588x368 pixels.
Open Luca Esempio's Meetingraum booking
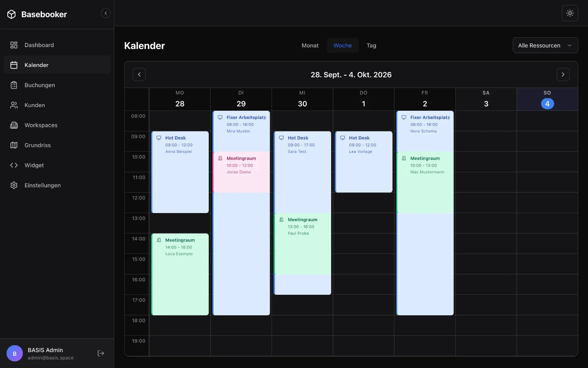pyautogui.click(x=180, y=275)
